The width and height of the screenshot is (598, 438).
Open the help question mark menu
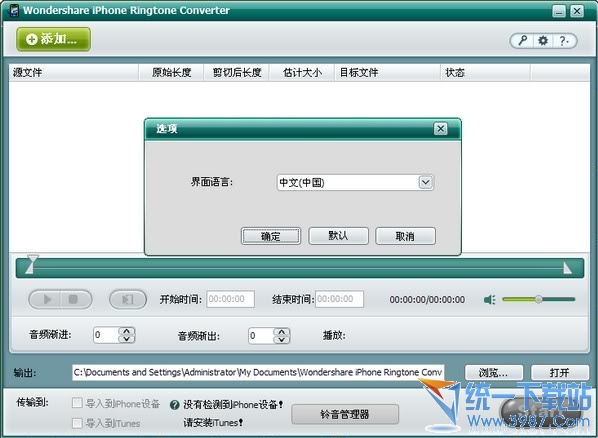point(564,40)
